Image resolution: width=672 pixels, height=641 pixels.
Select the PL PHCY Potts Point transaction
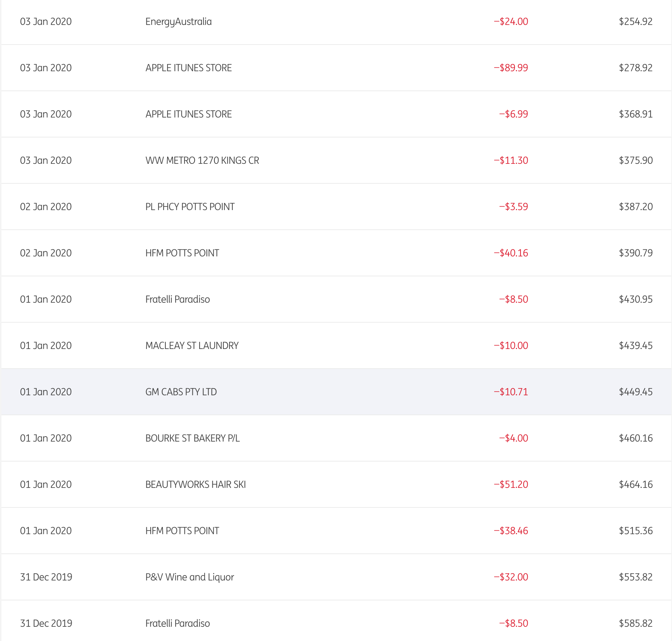tap(190, 207)
